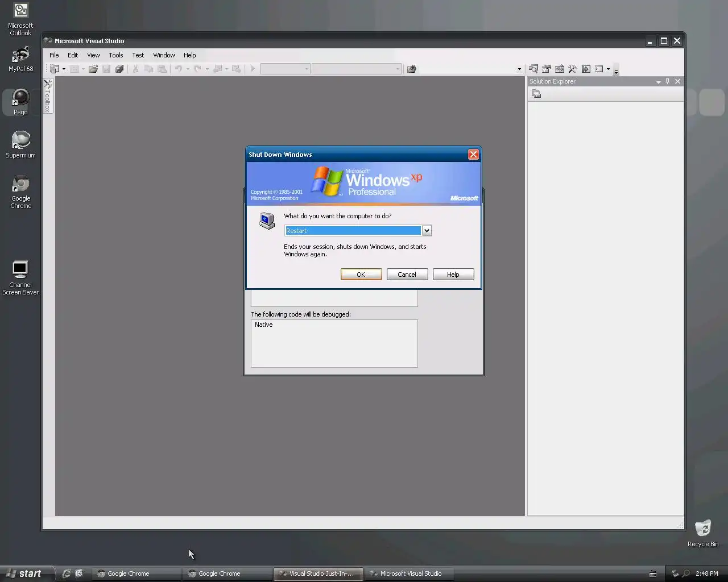Click the Microsoft Outlook desktop icon
The image size is (728, 582).
(x=20, y=20)
